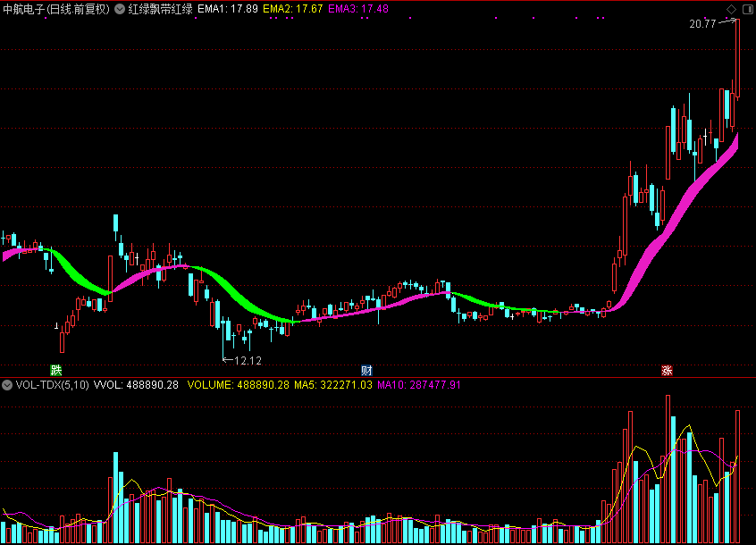The image size is (756, 545).
Task: Click the blue 财 marker icon
Action: pyautogui.click(x=366, y=370)
